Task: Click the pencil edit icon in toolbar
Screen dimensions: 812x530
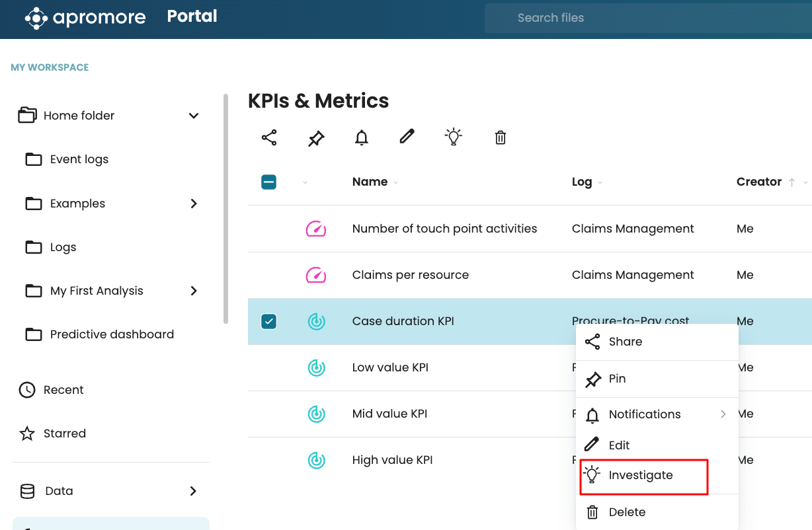Action: [x=407, y=137]
